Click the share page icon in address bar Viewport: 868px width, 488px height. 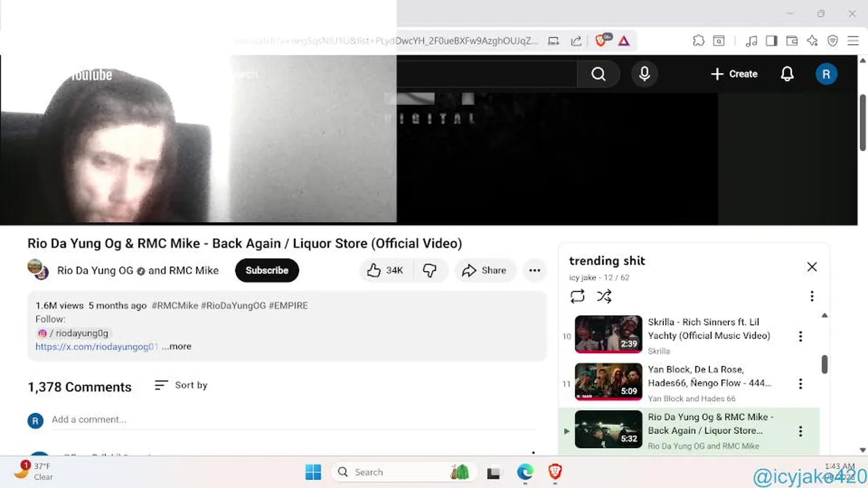(576, 41)
